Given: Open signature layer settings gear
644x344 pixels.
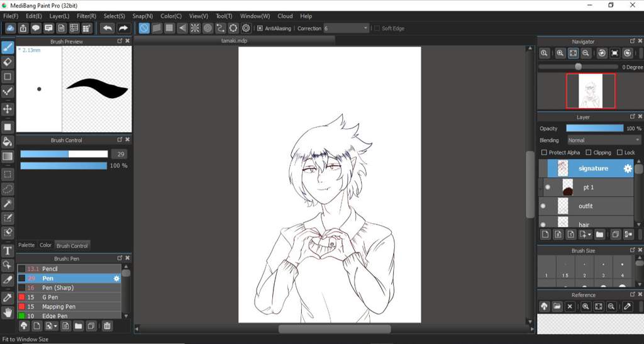Looking at the screenshot, I should pyautogui.click(x=628, y=169).
